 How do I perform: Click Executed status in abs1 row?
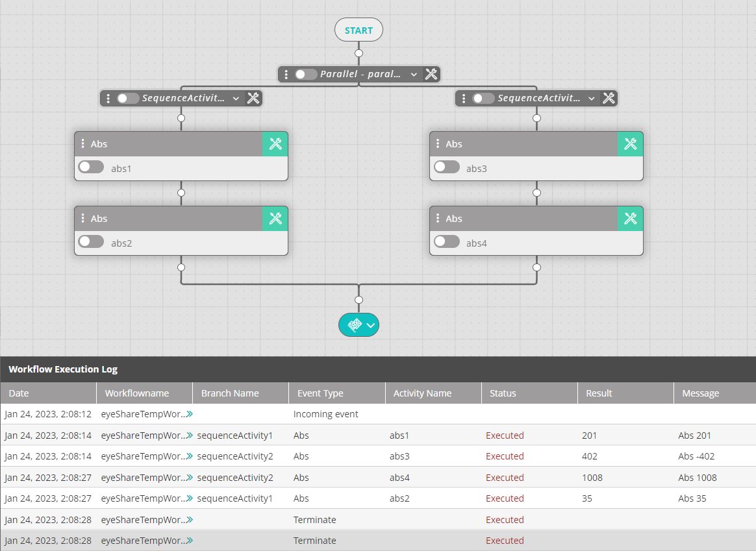tap(505, 435)
